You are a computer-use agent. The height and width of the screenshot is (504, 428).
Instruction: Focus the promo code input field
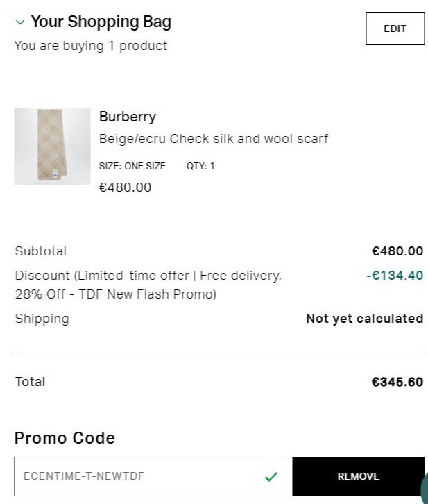(139, 476)
